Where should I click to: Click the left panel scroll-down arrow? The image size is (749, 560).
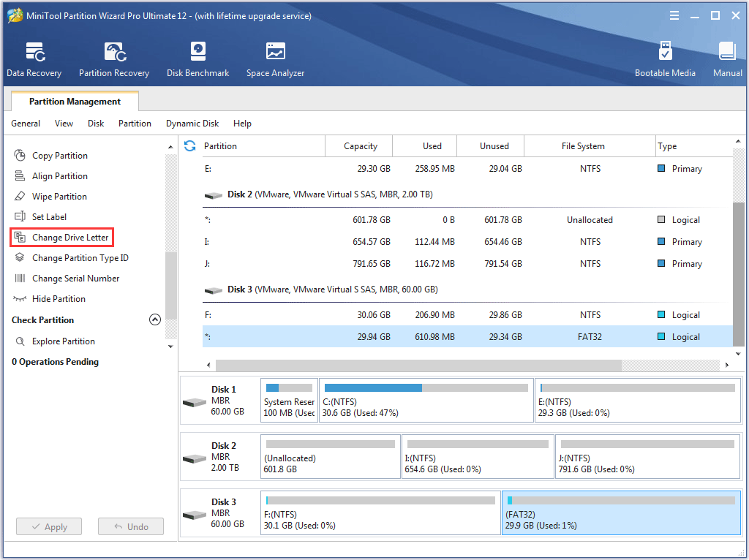click(x=170, y=347)
